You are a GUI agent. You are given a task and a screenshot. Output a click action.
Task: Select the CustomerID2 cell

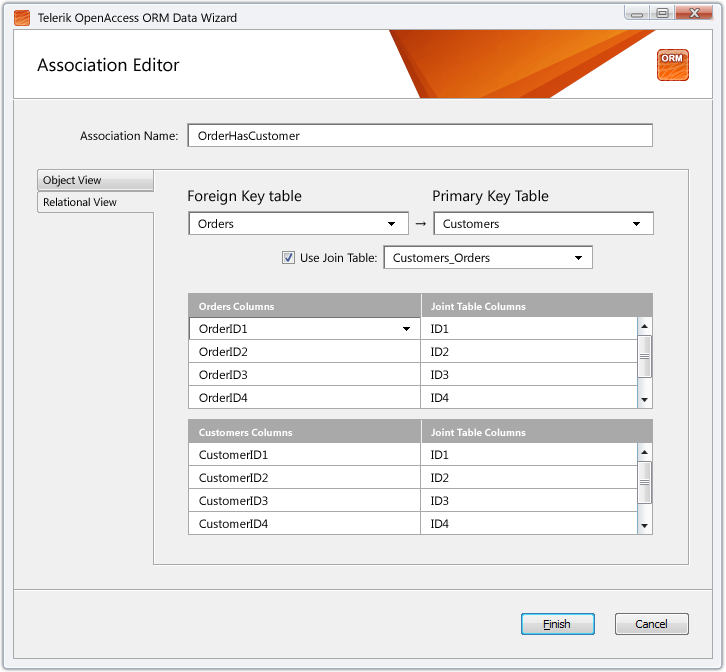pos(304,477)
